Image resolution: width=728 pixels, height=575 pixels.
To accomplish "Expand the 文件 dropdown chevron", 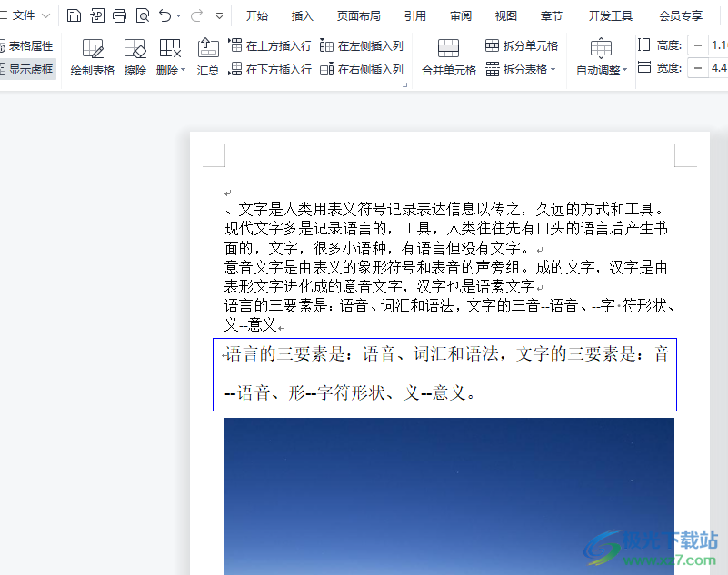I will click(46, 16).
